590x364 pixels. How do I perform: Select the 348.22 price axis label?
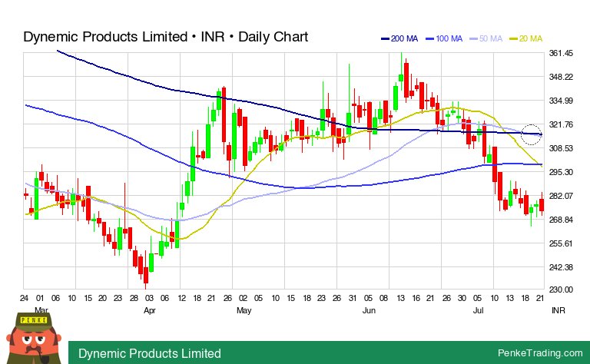[561, 77]
